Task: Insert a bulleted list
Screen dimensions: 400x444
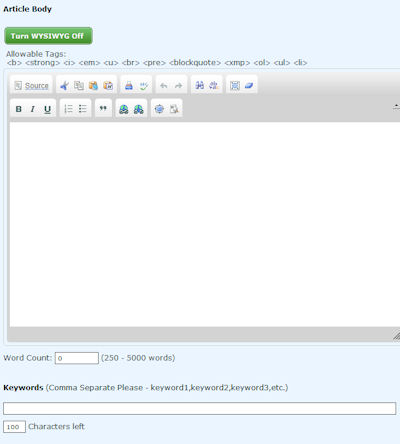Action: pyautogui.click(x=83, y=109)
